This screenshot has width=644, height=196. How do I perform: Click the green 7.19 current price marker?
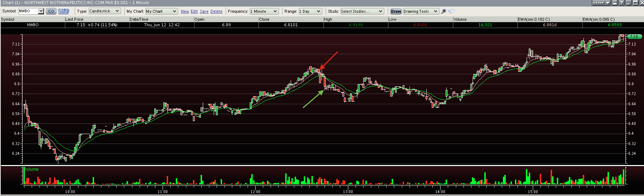point(634,36)
